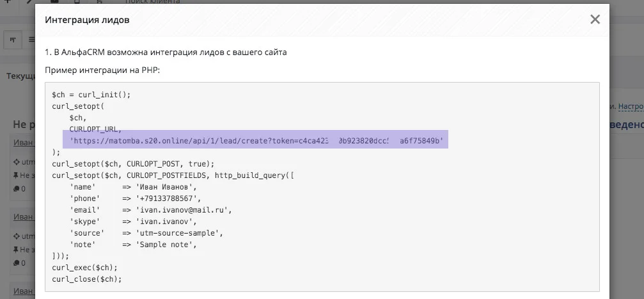Click the 'curl_exec($ch);' code line
The height and width of the screenshot is (299, 644).
coord(84,268)
